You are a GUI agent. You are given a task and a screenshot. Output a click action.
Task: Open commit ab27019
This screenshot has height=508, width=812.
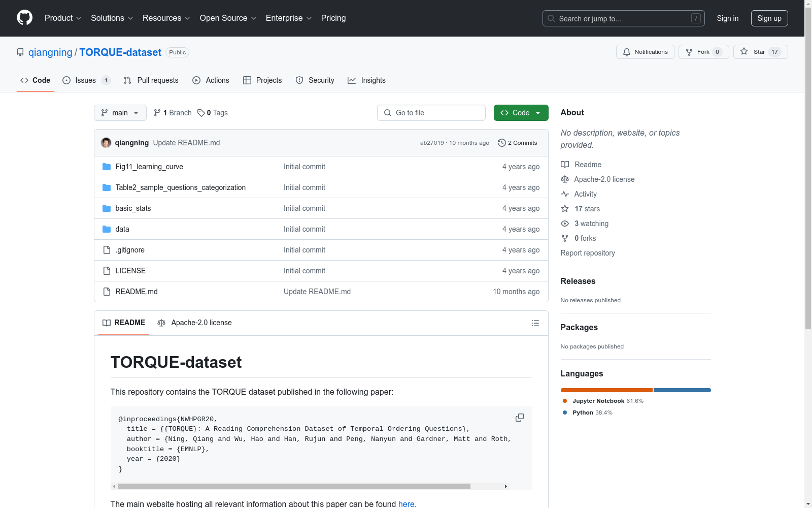[x=432, y=143]
